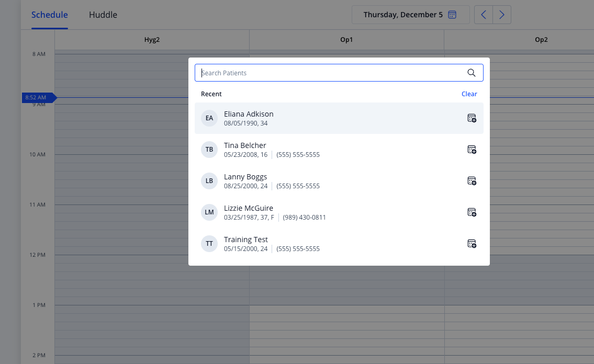Click the Op2 column header
The height and width of the screenshot is (364, 594).
tap(541, 40)
